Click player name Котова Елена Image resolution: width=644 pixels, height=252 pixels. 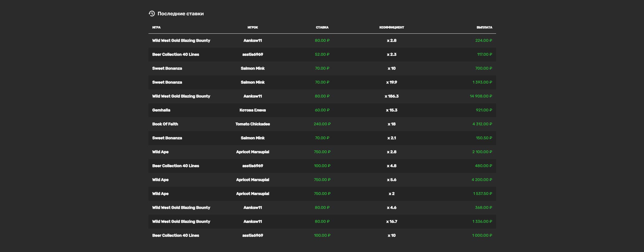pos(252,110)
